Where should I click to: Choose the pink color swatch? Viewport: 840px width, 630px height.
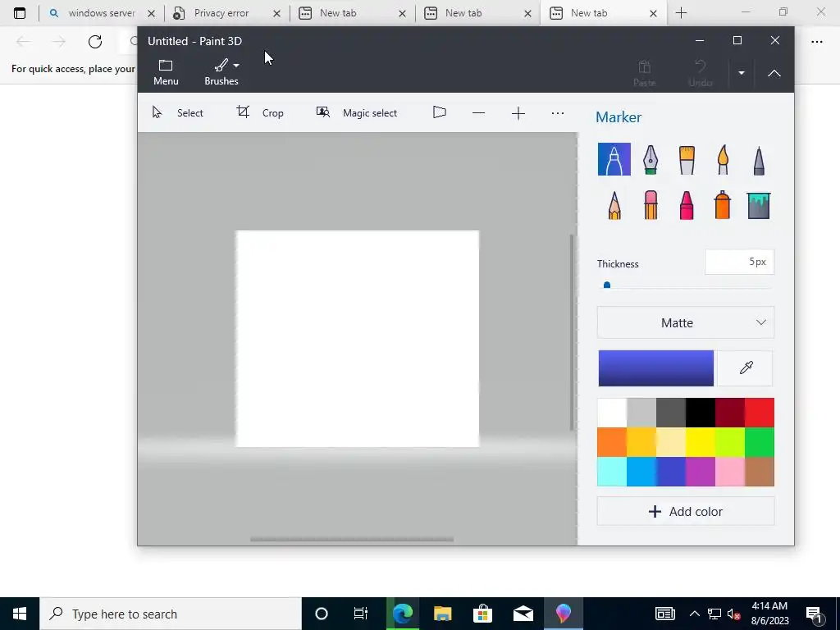(x=729, y=472)
